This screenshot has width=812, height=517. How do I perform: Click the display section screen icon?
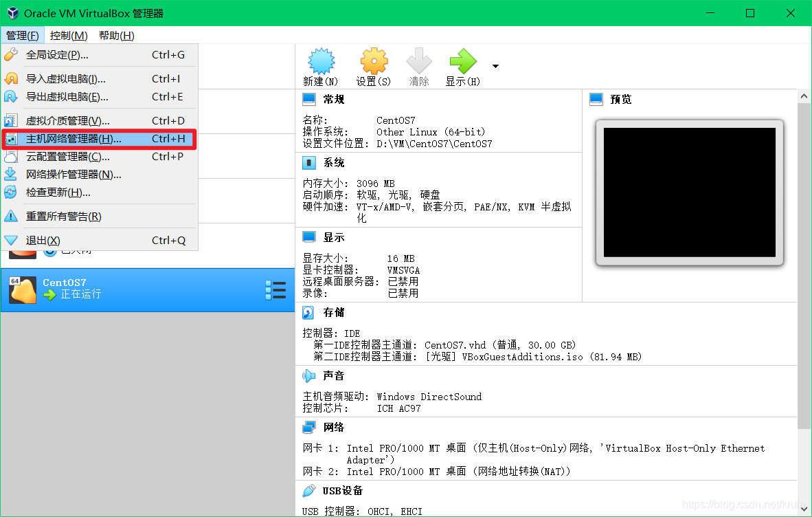pos(309,237)
